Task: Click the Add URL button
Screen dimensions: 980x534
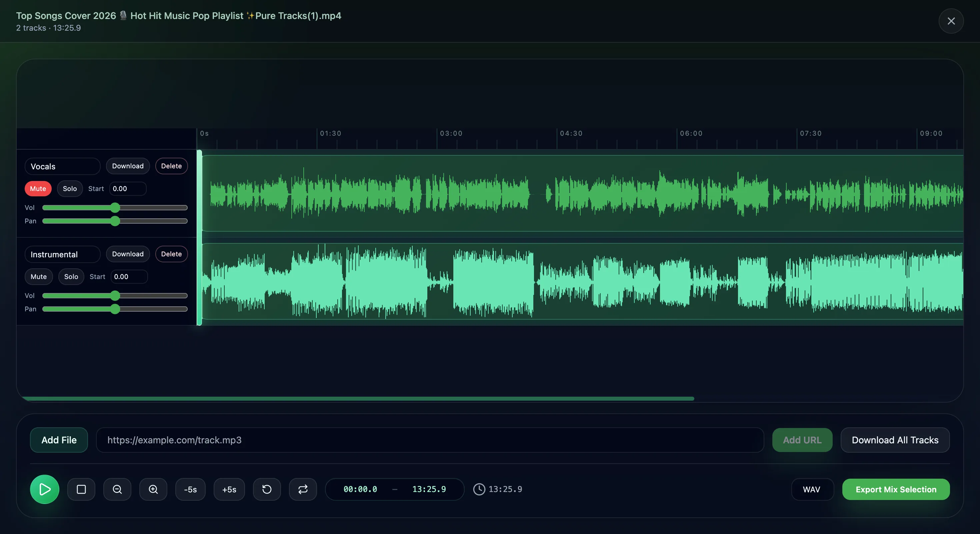Action: click(802, 440)
